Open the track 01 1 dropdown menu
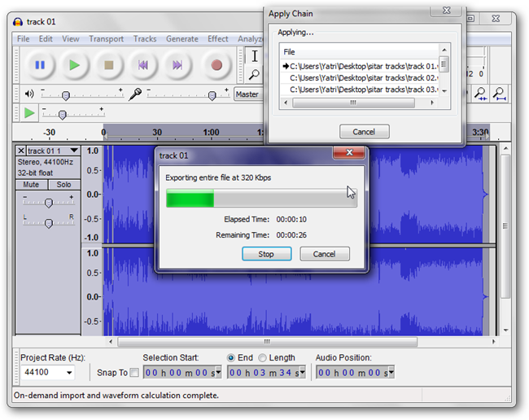The image size is (529, 420). [74, 150]
